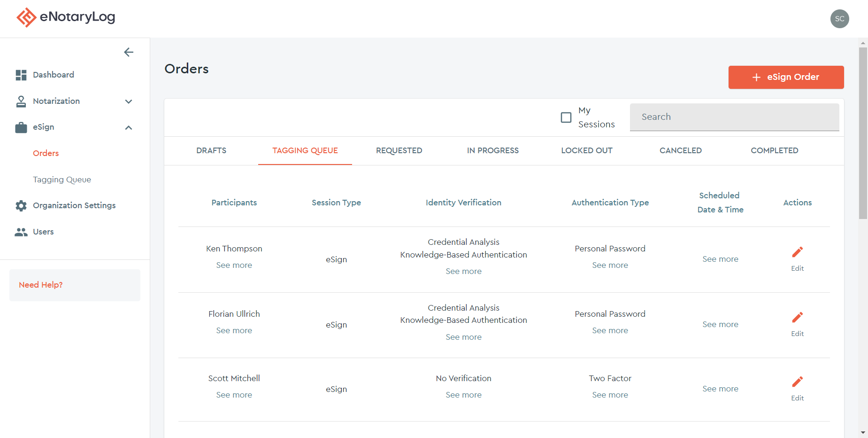Viewport: 868px width, 438px height.
Task: View the Canceled tab
Action: click(681, 151)
